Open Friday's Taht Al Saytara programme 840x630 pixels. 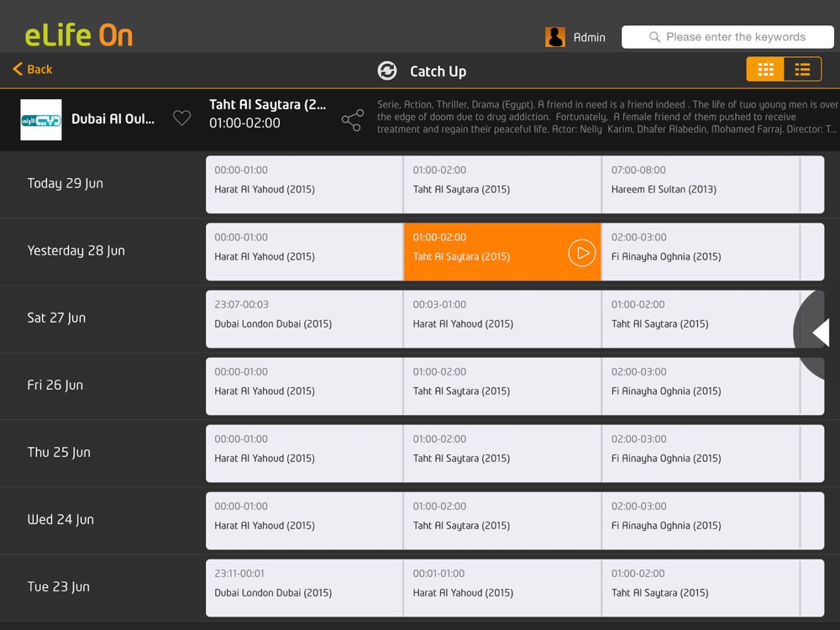[x=502, y=386]
